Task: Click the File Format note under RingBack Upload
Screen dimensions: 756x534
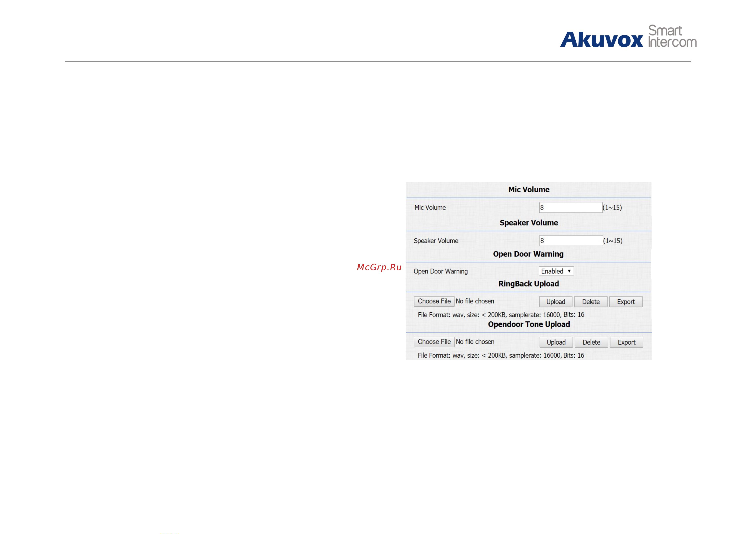Action: [501, 315]
